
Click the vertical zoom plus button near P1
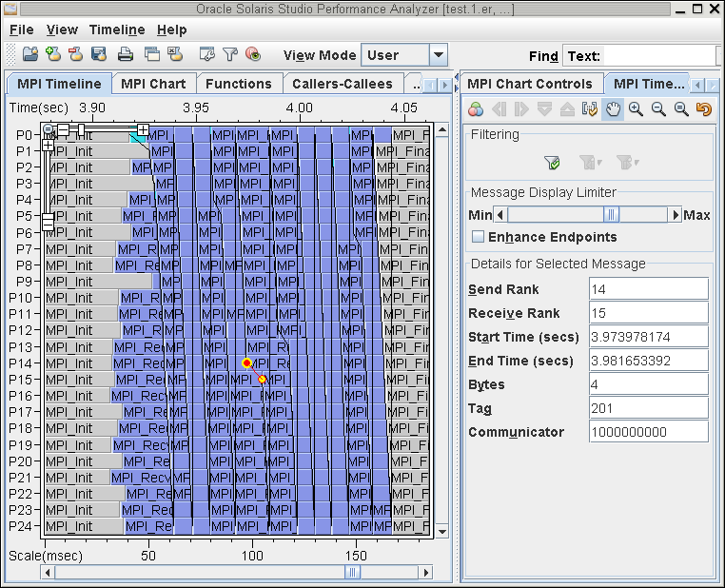49,146
